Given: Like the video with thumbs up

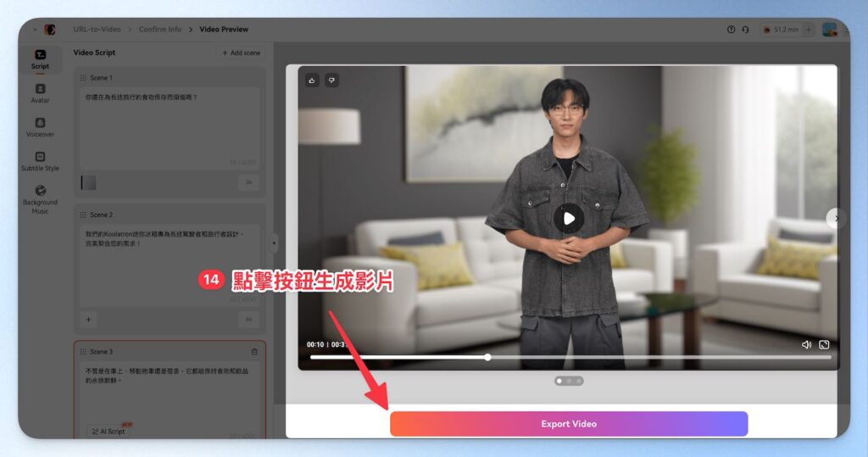Looking at the screenshot, I should (312, 81).
